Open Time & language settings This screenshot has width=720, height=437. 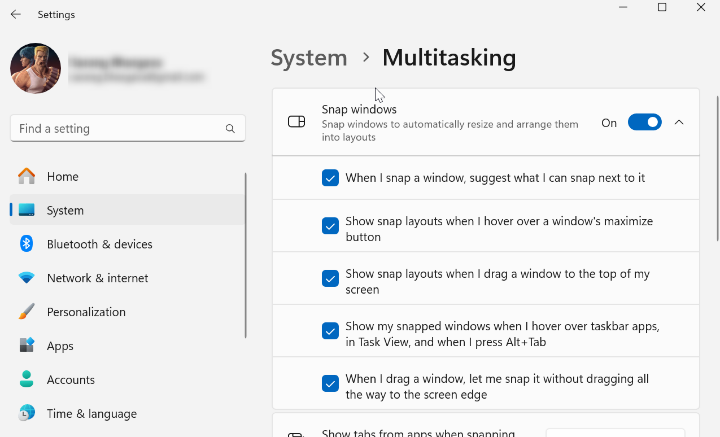(127, 414)
